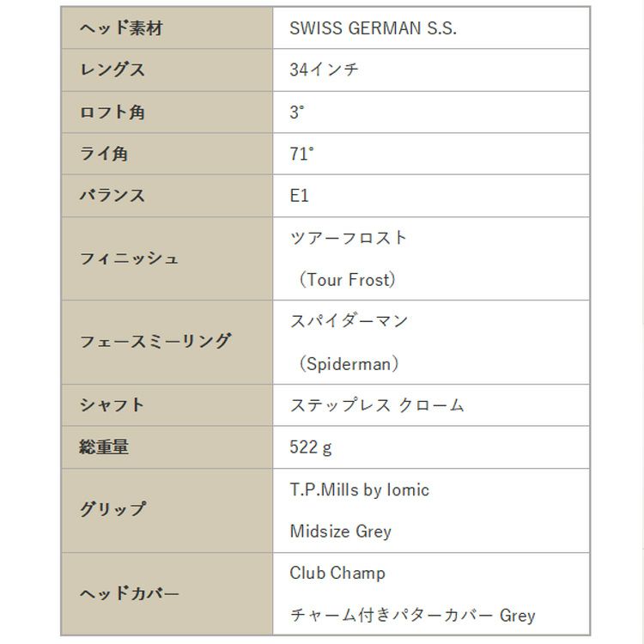Viewport: 644px width, 644px height.
Task: Click the フェースミーリング label cell
Action: click(x=155, y=342)
